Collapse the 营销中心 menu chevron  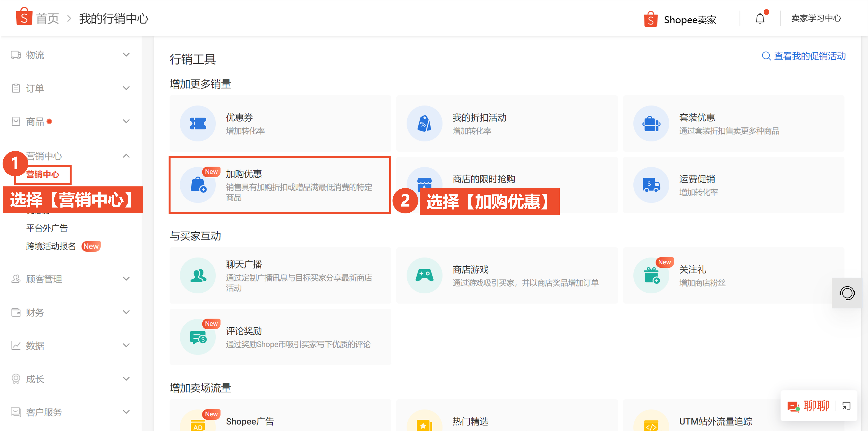coord(126,155)
